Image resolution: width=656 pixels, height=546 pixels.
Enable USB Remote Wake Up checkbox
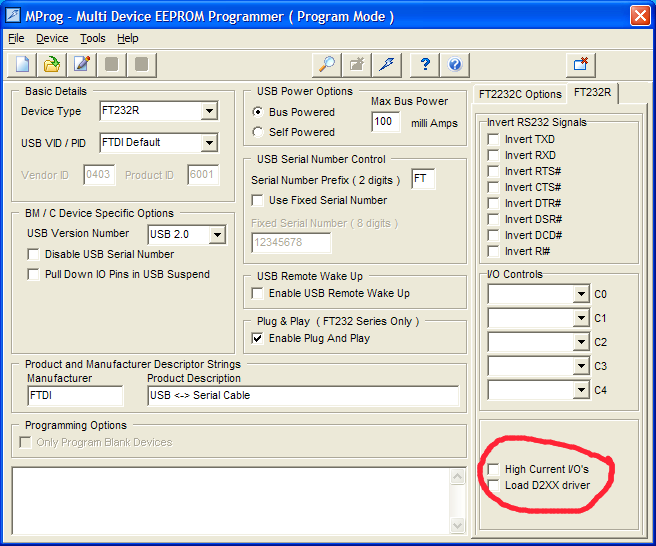(x=257, y=293)
